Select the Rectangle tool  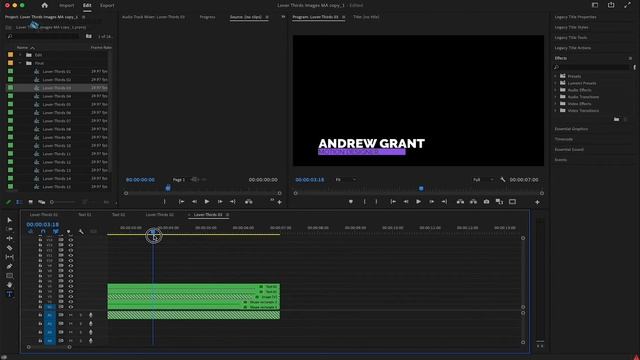tap(10, 276)
